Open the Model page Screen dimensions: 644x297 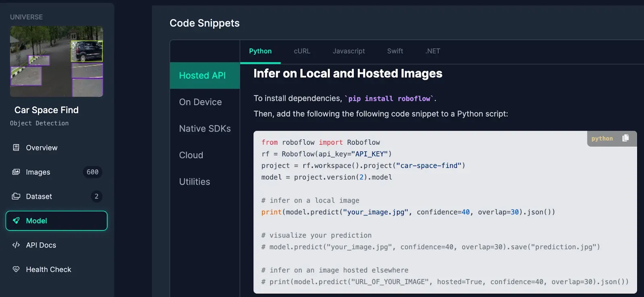[x=56, y=221]
